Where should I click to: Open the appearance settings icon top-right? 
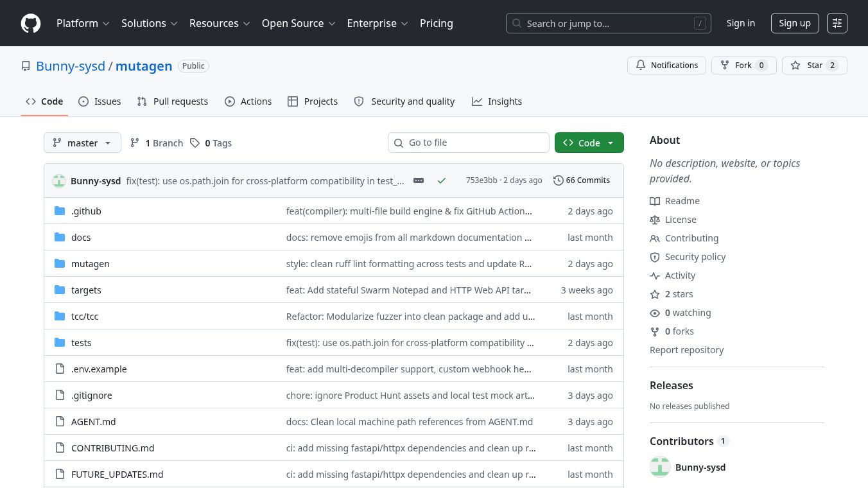pos(837,23)
